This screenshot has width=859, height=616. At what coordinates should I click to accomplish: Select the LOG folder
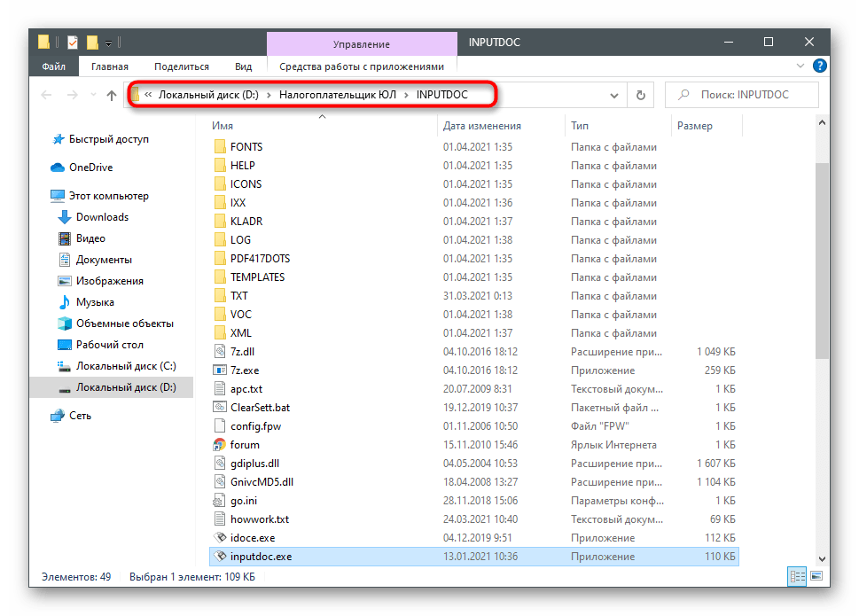point(240,240)
